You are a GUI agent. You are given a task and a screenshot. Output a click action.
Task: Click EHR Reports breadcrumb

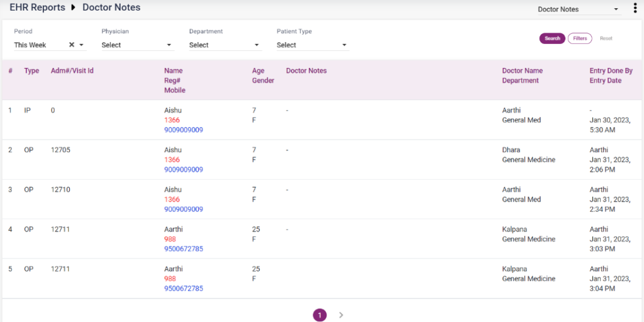pyautogui.click(x=37, y=8)
